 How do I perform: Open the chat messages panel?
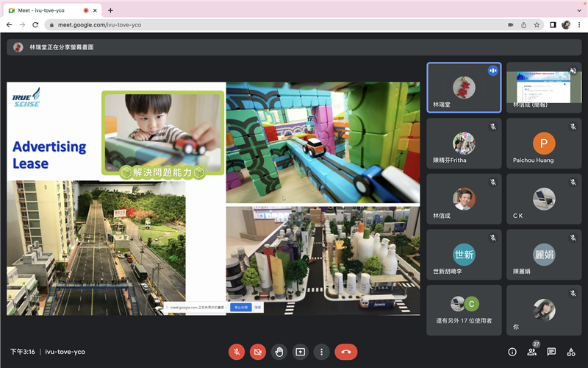click(x=551, y=352)
